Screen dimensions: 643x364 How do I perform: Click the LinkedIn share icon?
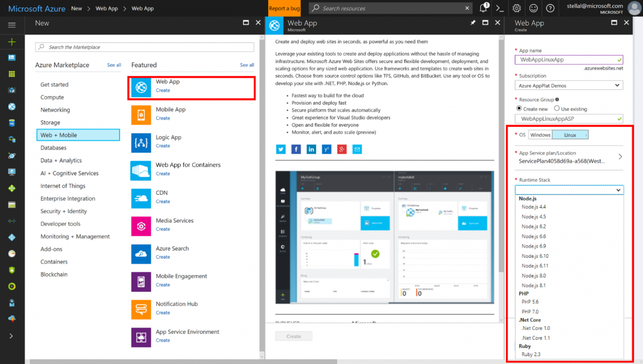(311, 149)
